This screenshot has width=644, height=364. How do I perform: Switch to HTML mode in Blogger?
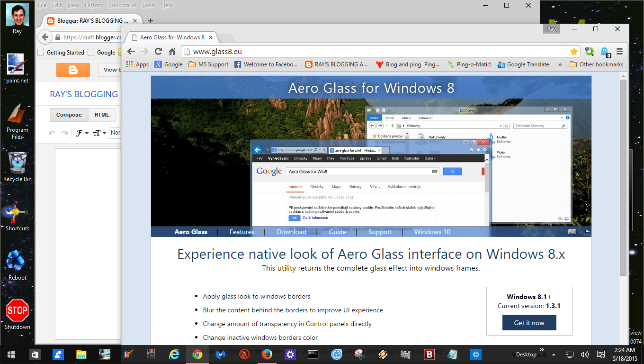tap(102, 115)
